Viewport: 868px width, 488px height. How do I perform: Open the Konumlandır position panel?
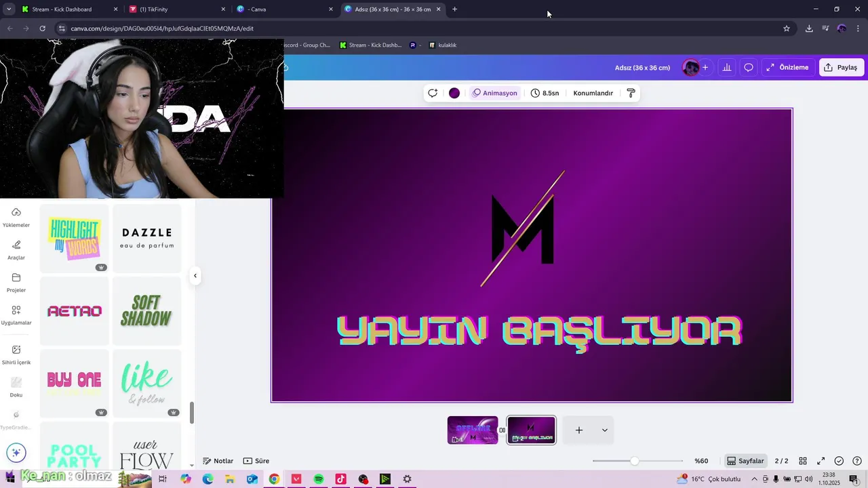point(593,93)
